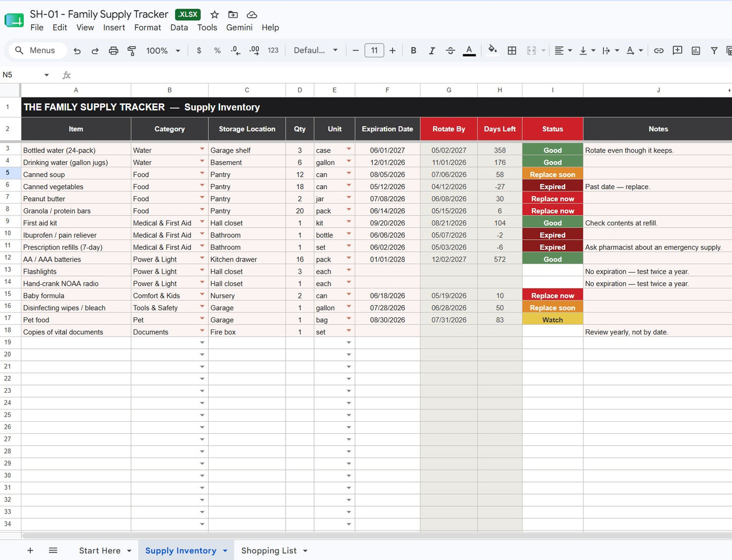Show all sheets list button
732x560 pixels.
pos(53,551)
